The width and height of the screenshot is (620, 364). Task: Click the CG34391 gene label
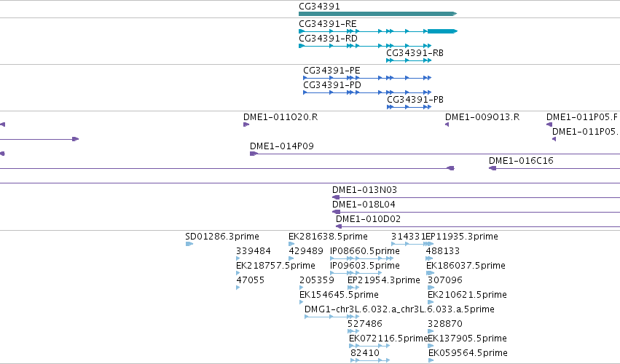point(319,7)
